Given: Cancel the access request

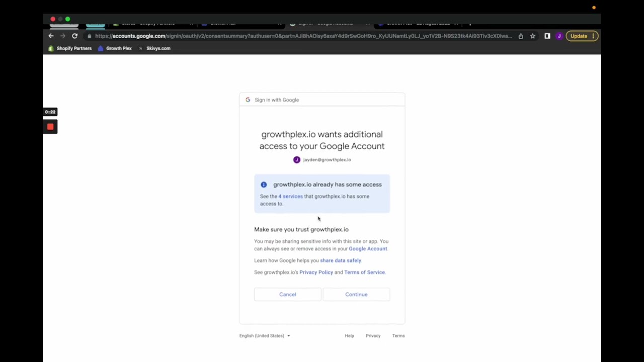Looking at the screenshot, I should [288, 295].
